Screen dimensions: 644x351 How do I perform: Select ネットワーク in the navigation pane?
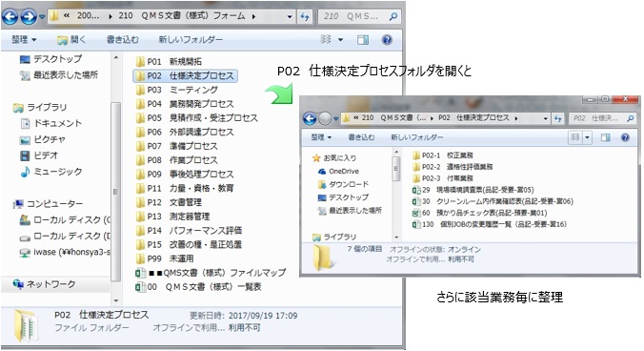(44, 284)
